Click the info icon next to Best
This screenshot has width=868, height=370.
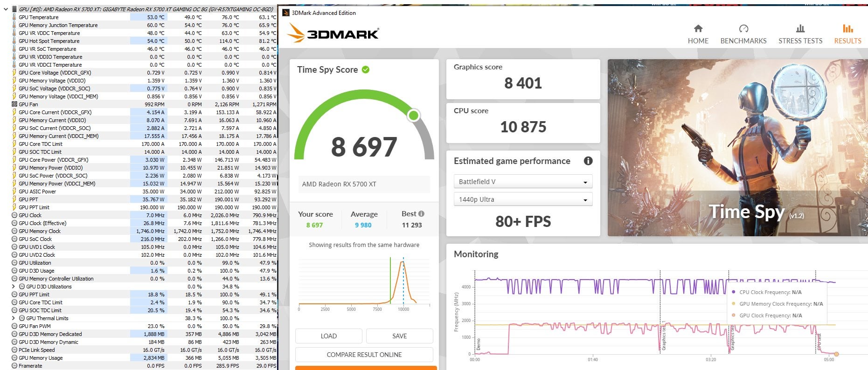(x=422, y=214)
